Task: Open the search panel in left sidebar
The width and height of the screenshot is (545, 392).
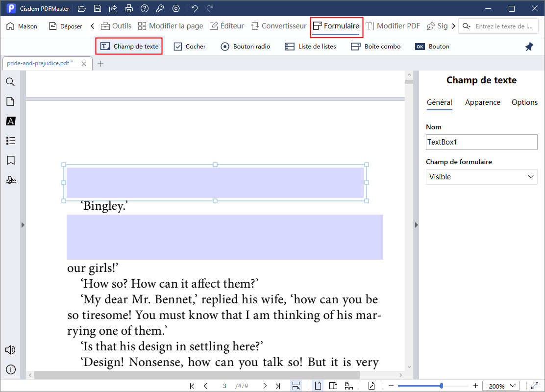Action: [10, 82]
